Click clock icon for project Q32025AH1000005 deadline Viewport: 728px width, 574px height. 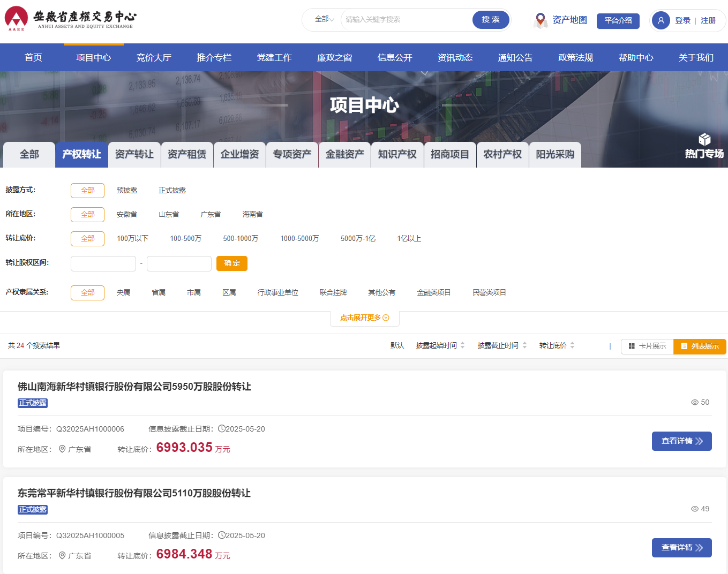click(x=222, y=535)
